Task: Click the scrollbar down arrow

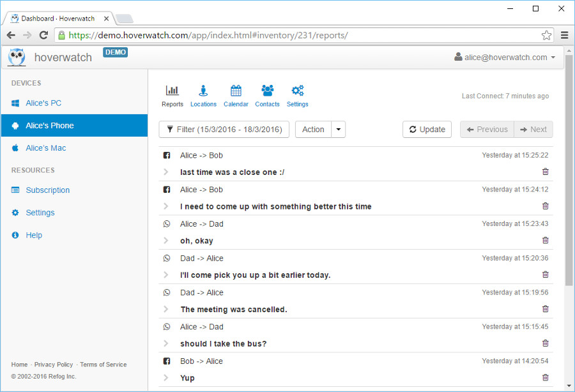Action: pyautogui.click(x=569, y=386)
